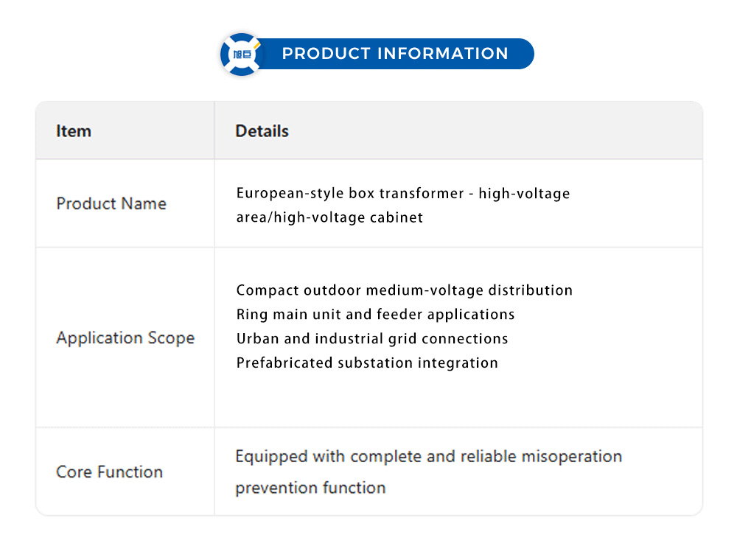
Task: Click 'Urban and industrial grid connections' line
Action: [372, 339]
